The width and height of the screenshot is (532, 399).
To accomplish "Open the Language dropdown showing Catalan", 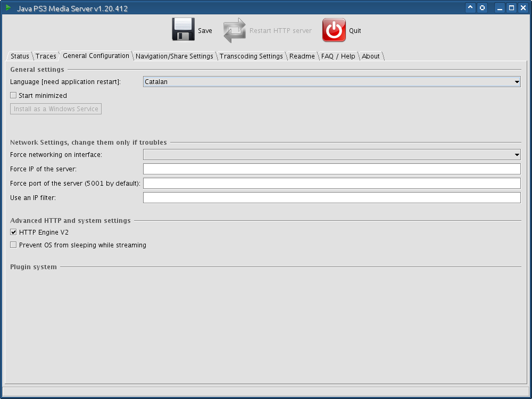I will tap(332, 82).
